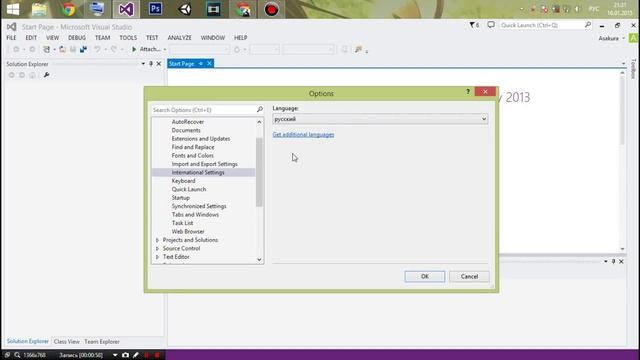This screenshot has height=360, width=640.
Task: Click Cancel in the Options dialog
Action: (x=469, y=276)
